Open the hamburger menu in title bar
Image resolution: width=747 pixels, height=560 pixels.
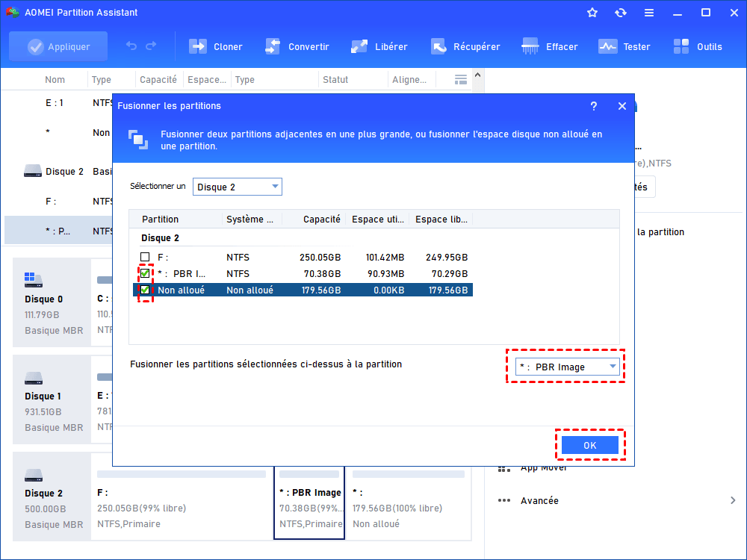pos(649,13)
